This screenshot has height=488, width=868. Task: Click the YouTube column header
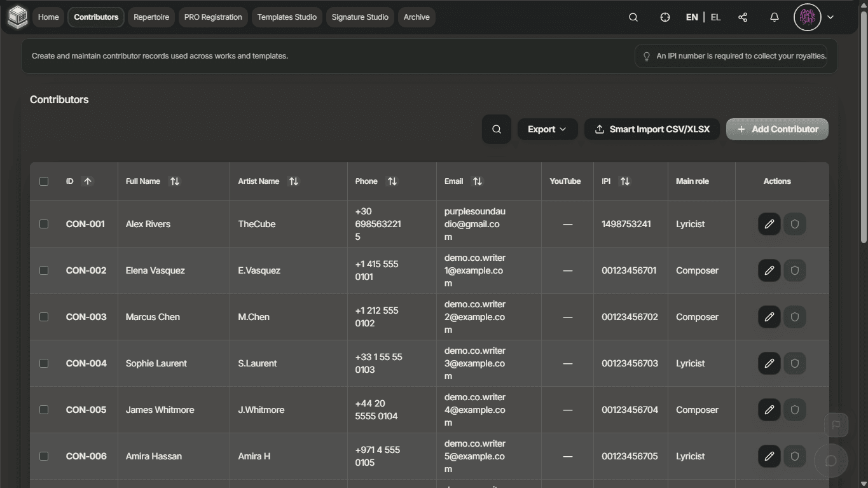pos(565,181)
